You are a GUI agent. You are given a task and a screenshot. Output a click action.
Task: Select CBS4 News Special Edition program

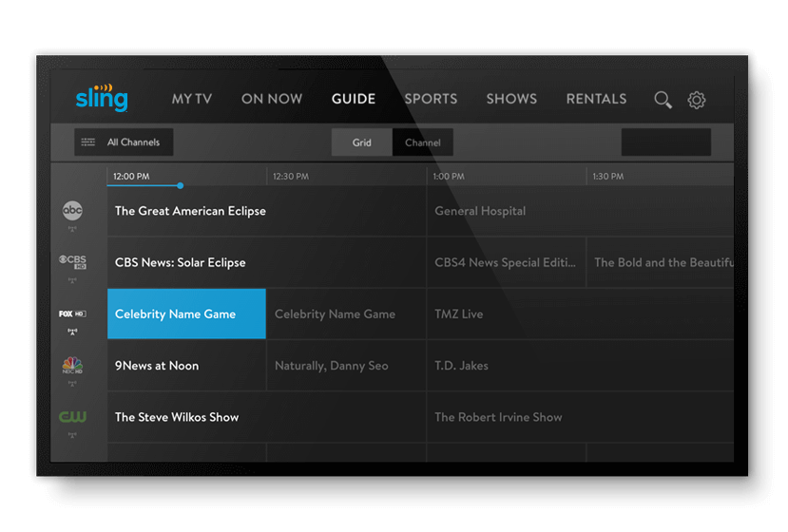pos(506,262)
